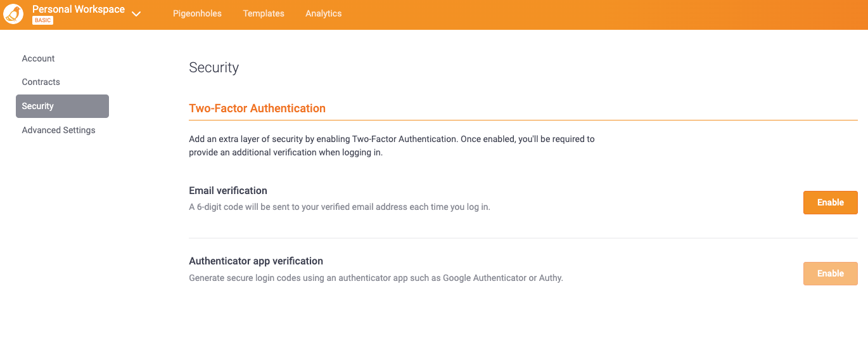Click the Google Authenticator or Authy description
This screenshot has width=868, height=338.
point(376,278)
